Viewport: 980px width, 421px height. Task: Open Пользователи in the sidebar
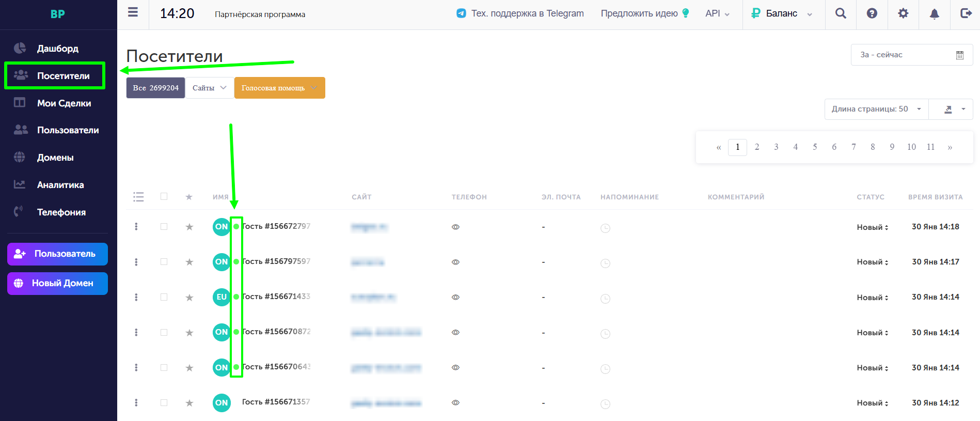click(68, 130)
